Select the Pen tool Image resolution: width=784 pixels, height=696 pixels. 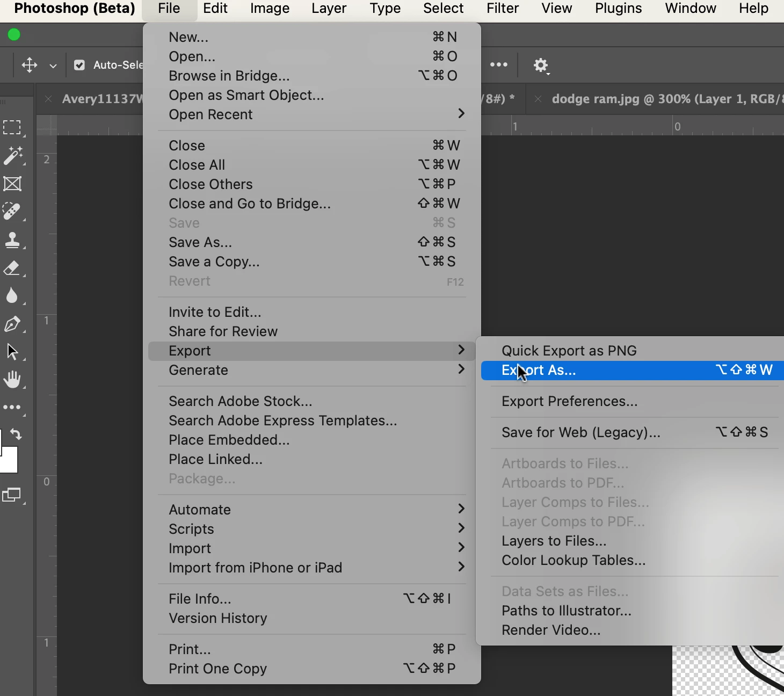[12, 324]
